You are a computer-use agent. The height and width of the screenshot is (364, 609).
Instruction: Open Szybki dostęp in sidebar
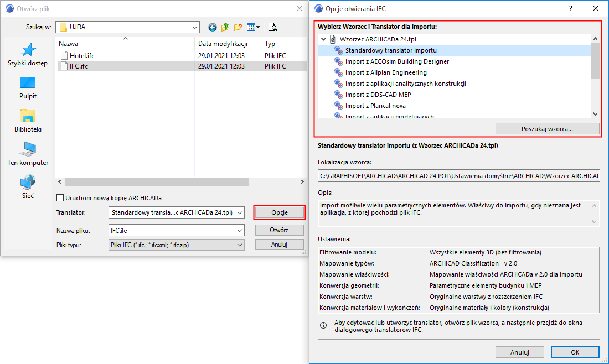click(x=28, y=55)
